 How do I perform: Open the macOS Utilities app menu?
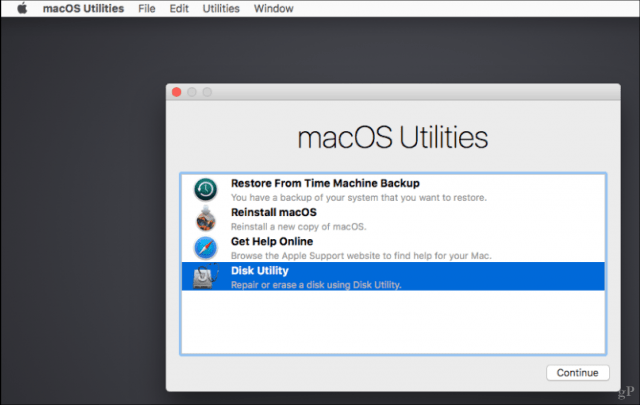pyautogui.click(x=83, y=9)
